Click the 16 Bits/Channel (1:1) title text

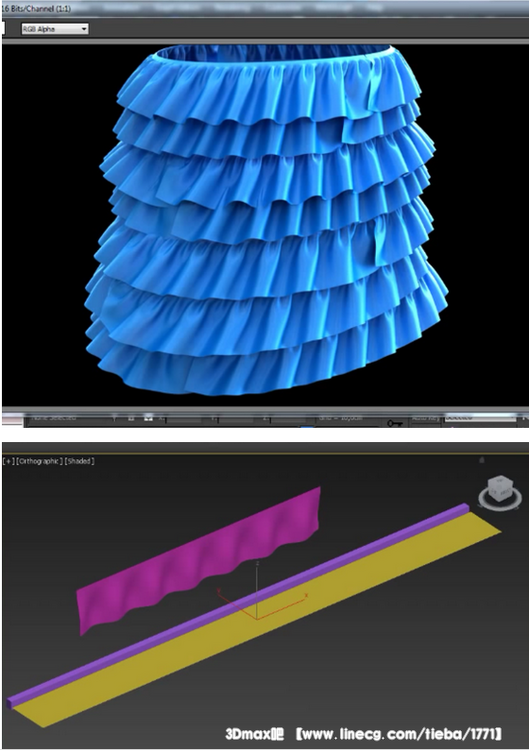36,8
